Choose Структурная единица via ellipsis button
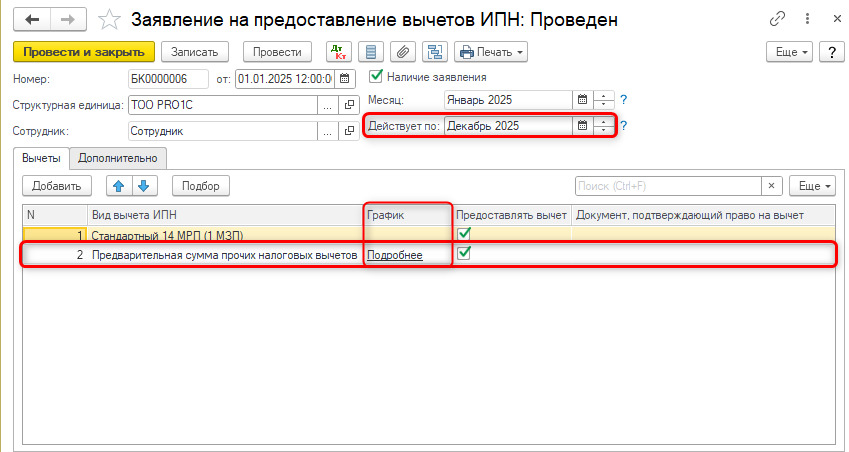 point(328,105)
